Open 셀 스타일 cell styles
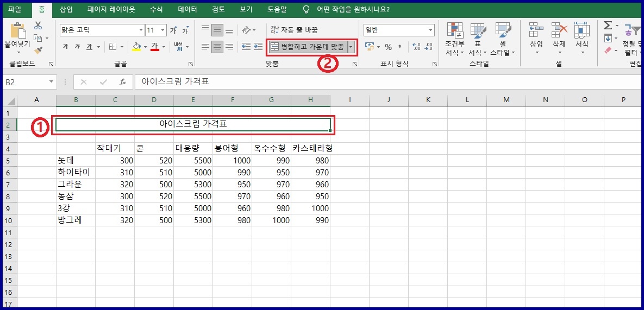644x310 pixels. pos(503,40)
